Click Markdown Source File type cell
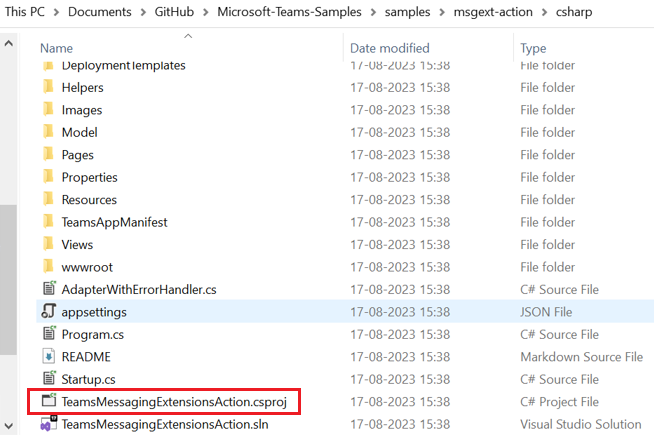654x447 pixels. (x=581, y=357)
